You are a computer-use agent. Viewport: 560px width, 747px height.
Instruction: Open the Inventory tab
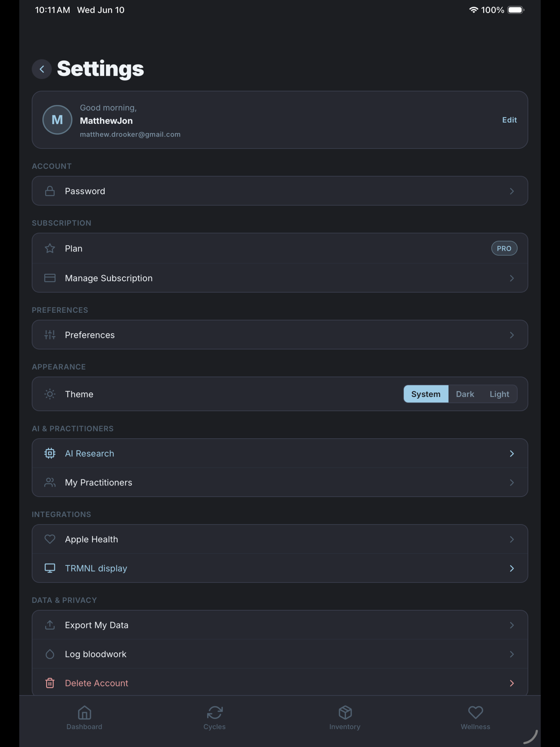point(345,718)
